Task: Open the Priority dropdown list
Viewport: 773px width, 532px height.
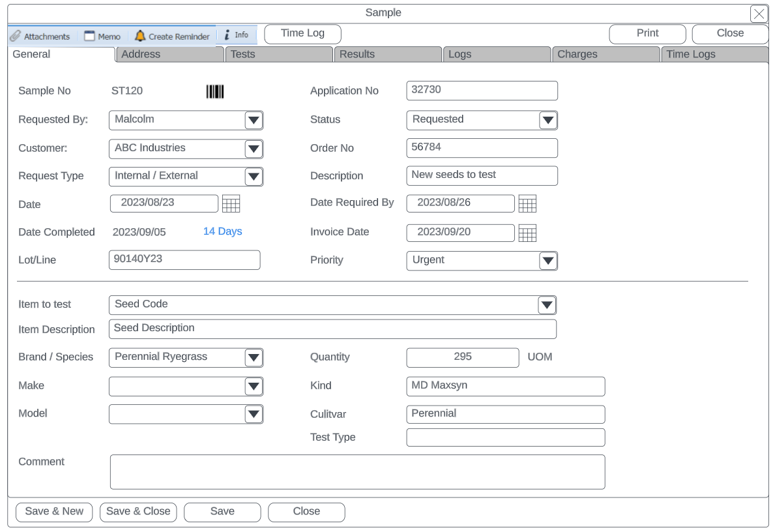Action: coord(548,261)
